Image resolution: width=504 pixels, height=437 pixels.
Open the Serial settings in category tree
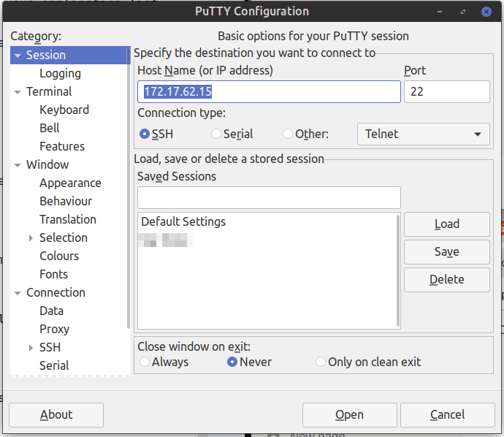coord(54,365)
